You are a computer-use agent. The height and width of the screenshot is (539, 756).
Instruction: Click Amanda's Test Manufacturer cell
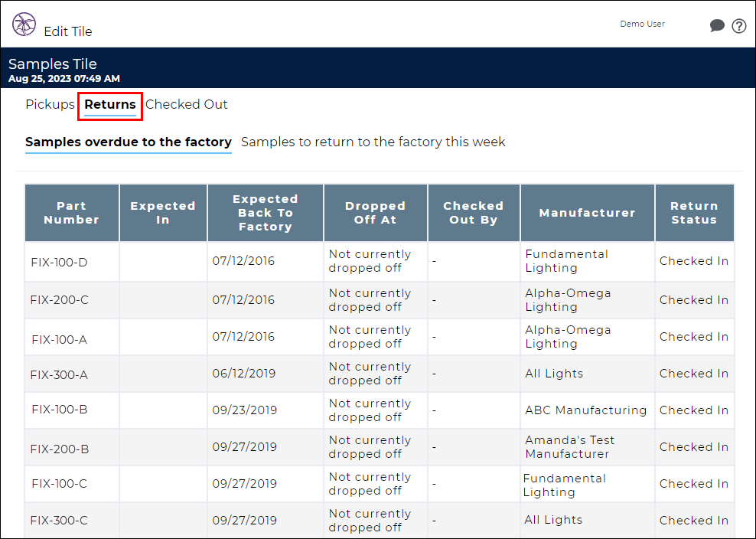(x=569, y=447)
